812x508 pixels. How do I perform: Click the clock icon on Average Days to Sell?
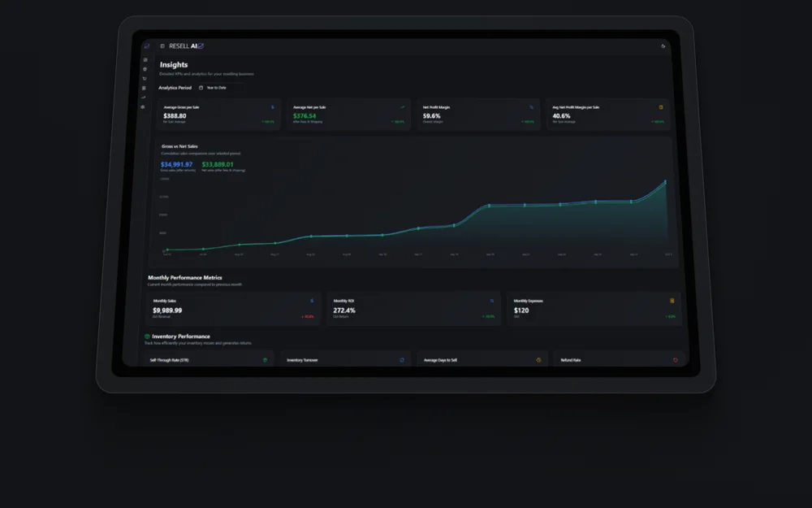538,360
